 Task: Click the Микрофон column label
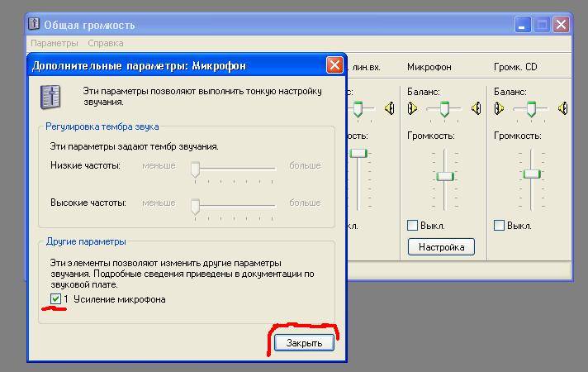pos(429,67)
